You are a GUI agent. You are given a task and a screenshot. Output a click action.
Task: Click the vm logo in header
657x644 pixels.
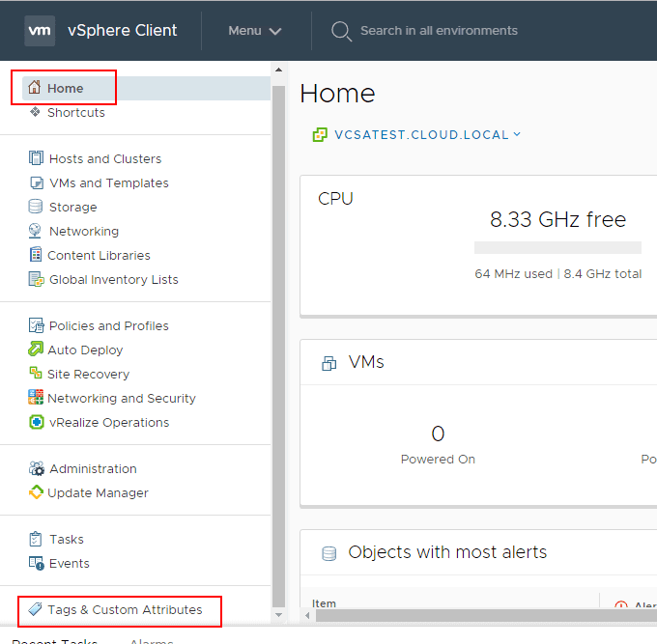[40, 30]
